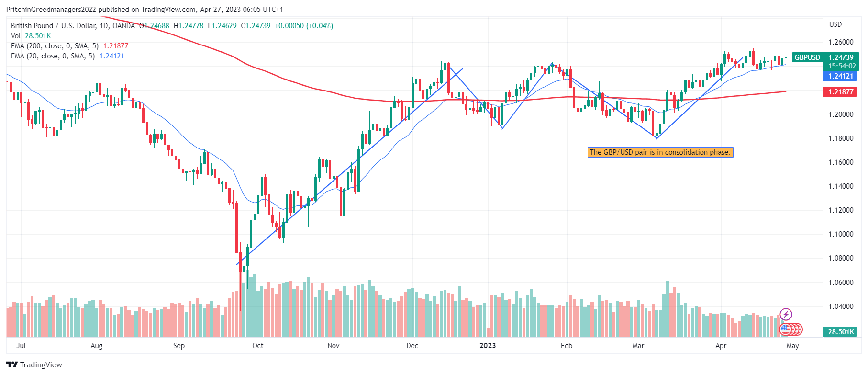
Task: Select the consolidation phase text annotation
Action: pos(660,152)
